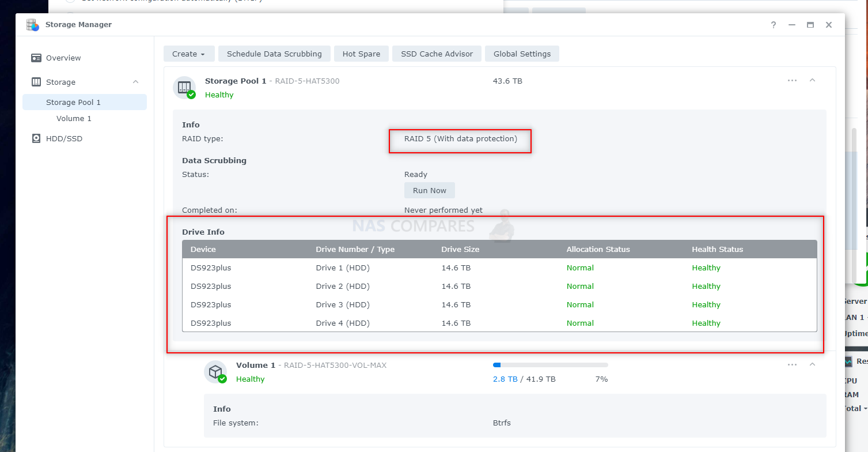Select the Drive 1 (HDD) row

point(499,268)
